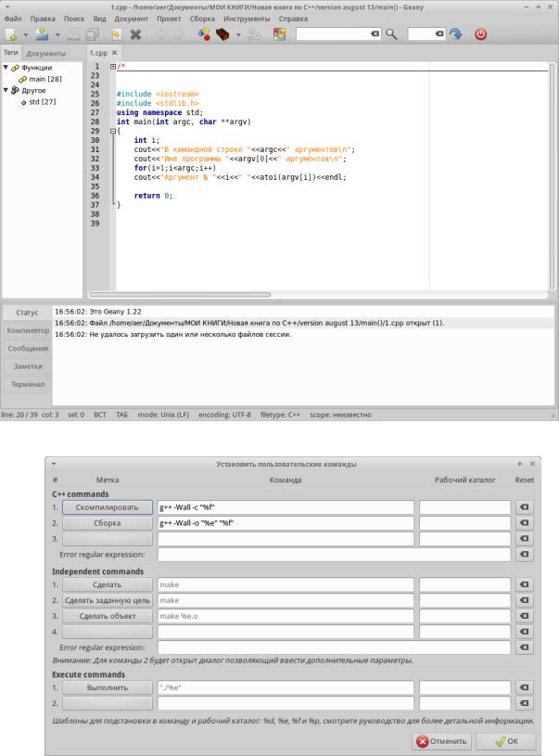Show the Терминал message tab
Image resolution: width=559 pixels, height=756 pixels.
point(28,384)
